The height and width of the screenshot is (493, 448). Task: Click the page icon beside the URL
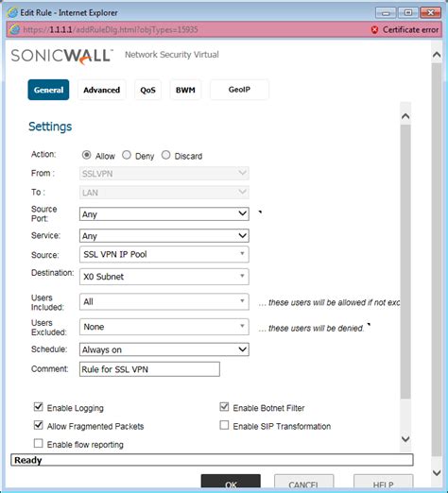point(14,30)
